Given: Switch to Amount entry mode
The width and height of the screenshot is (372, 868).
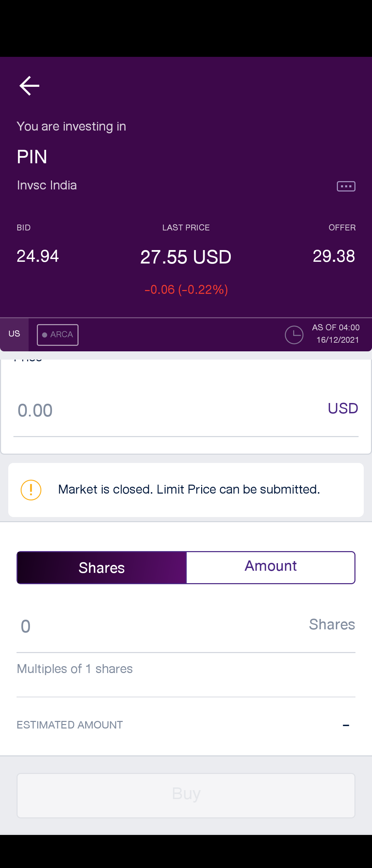Looking at the screenshot, I should pos(271,568).
